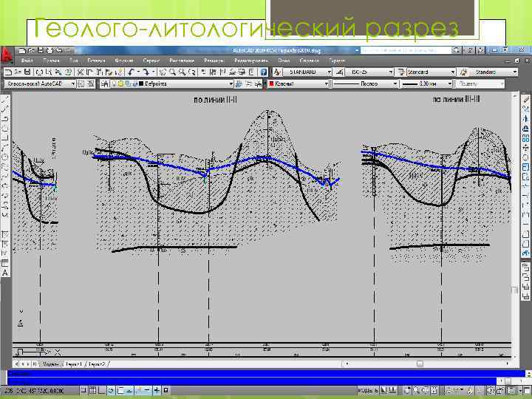The height and width of the screenshot is (399, 532).
Task: Toggle the Defpoints layer on/off light bulb
Action: pos(115,83)
